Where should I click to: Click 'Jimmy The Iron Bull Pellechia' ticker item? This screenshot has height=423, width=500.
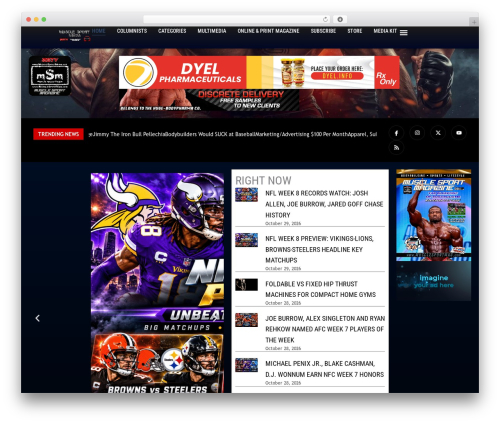pos(129,134)
